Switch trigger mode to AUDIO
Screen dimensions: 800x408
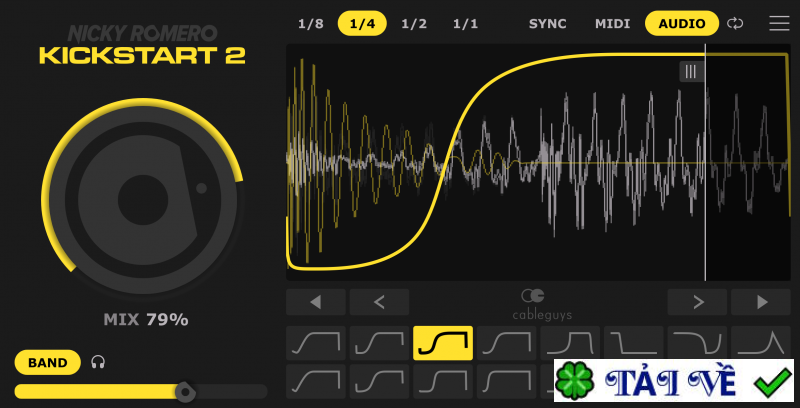(x=682, y=23)
